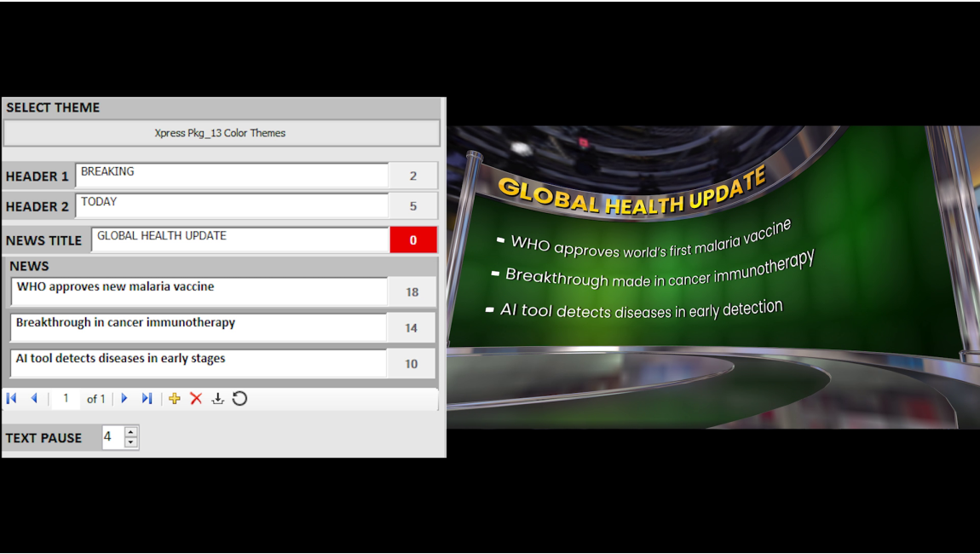Image resolution: width=980 pixels, height=554 pixels.
Task: Click the circular refresh icon
Action: click(x=240, y=399)
